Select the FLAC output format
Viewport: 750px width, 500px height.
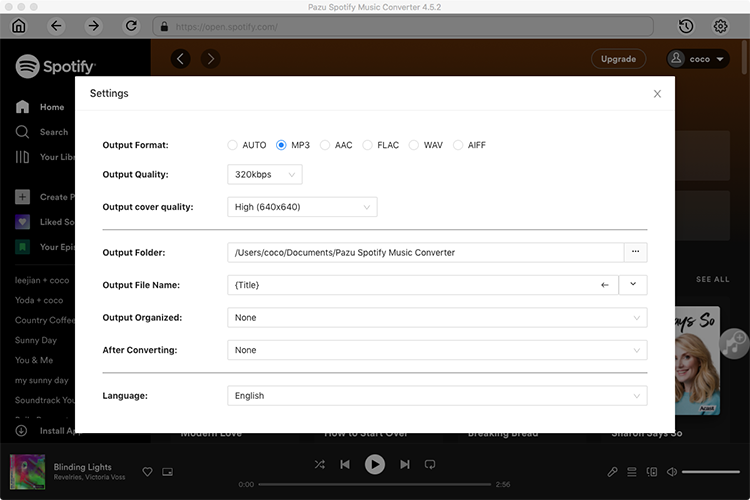pos(368,145)
